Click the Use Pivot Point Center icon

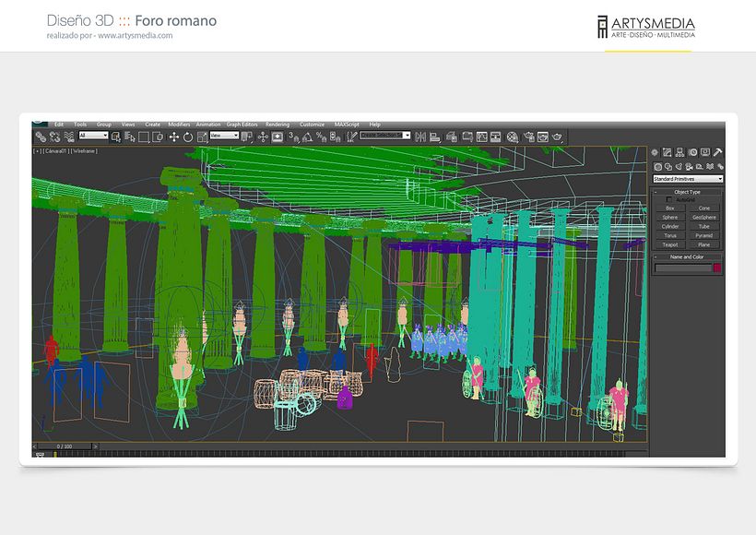[247, 137]
